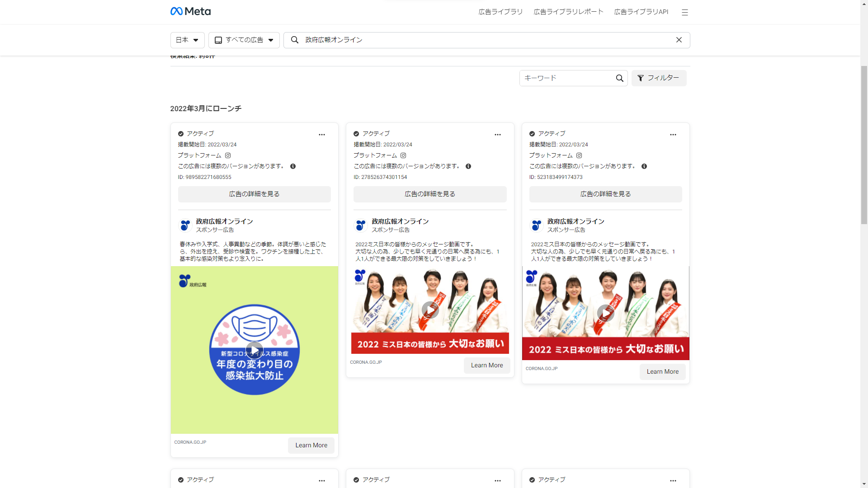Expand the すべての広告 category dropdown
The width and height of the screenshot is (868, 488).
[244, 40]
